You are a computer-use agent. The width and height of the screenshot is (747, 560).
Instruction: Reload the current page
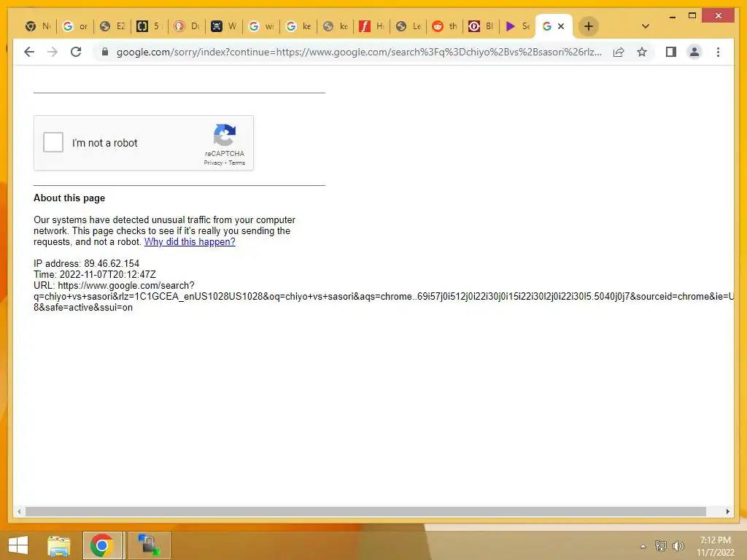click(76, 52)
